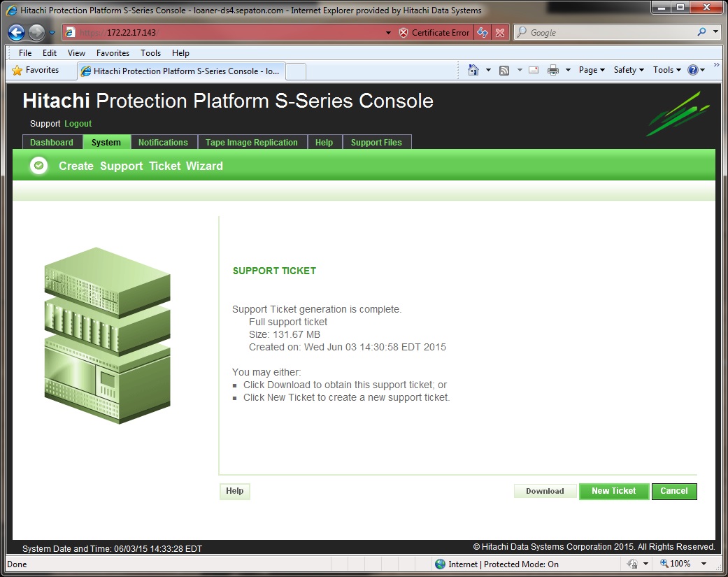Click the Stop loading X icon
728x577 pixels.
coord(500,32)
